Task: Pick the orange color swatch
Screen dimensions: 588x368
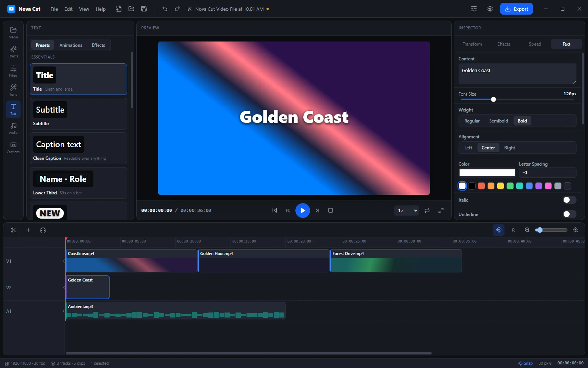Action: [x=491, y=186]
